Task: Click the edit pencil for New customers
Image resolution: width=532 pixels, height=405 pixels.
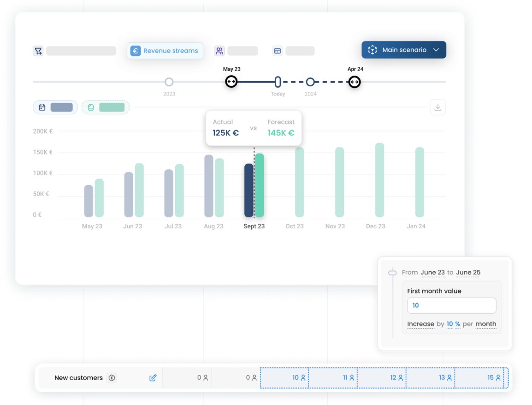Action: pos(153,378)
